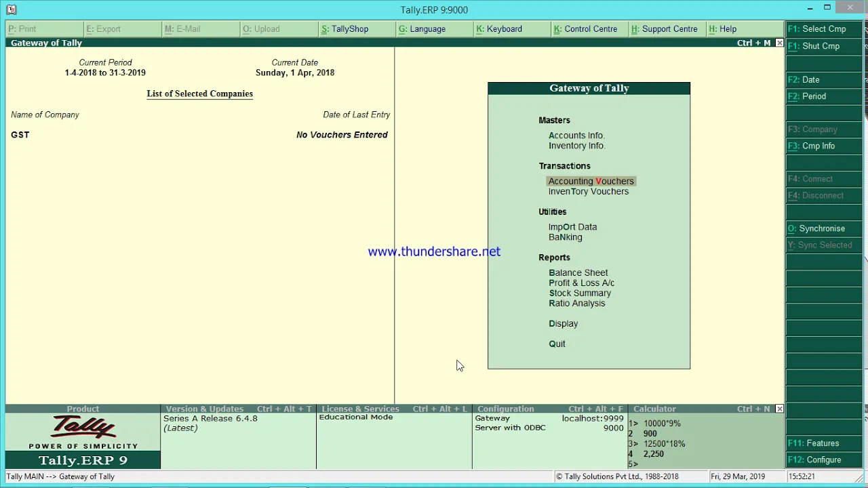Open Stock Summary report
Screen dimensions: 868x488
pyautogui.click(x=580, y=293)
